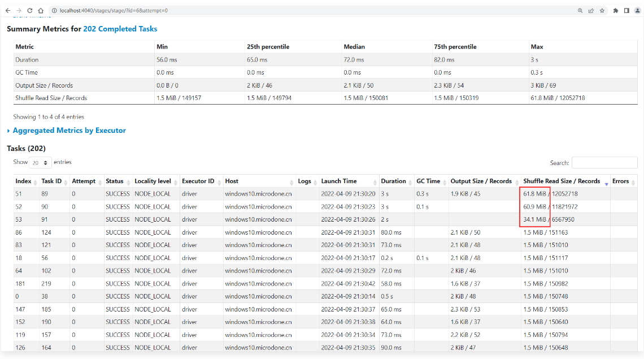Screen dimensions: 644x359
Task: Sort tasks by Shuffle Read Size / Records column
Action: (565, 181)
